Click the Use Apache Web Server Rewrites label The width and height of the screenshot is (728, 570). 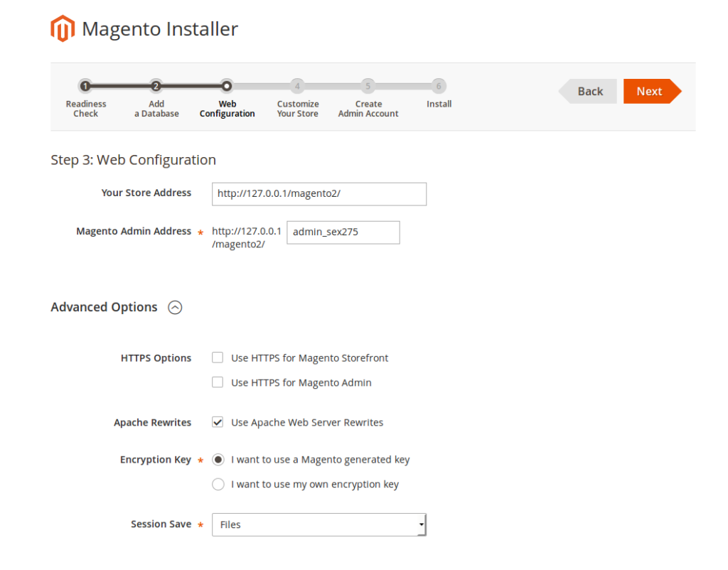[307, 422]
